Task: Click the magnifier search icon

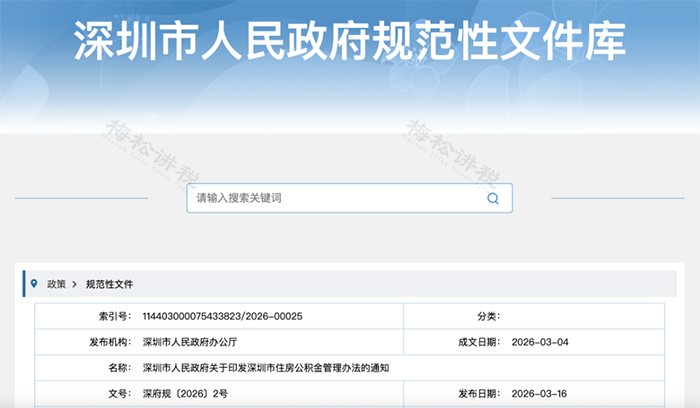Action: click(493, 199)
